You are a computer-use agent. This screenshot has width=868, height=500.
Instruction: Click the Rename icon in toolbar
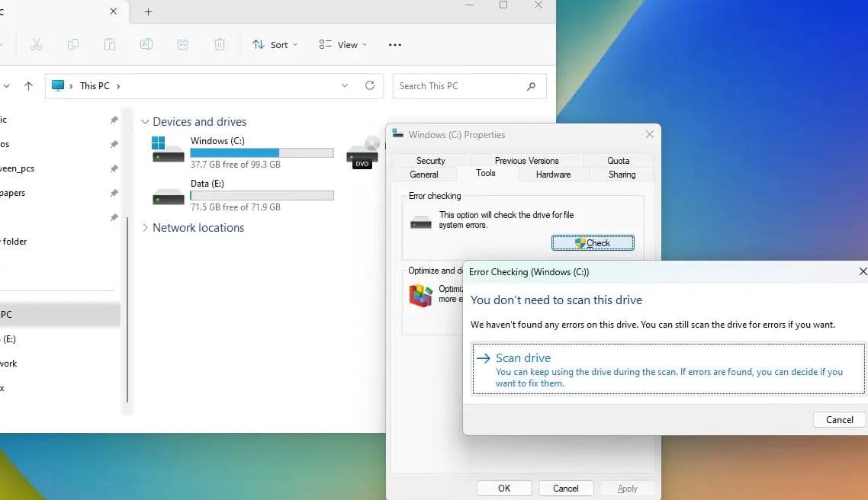pos(146,45)
